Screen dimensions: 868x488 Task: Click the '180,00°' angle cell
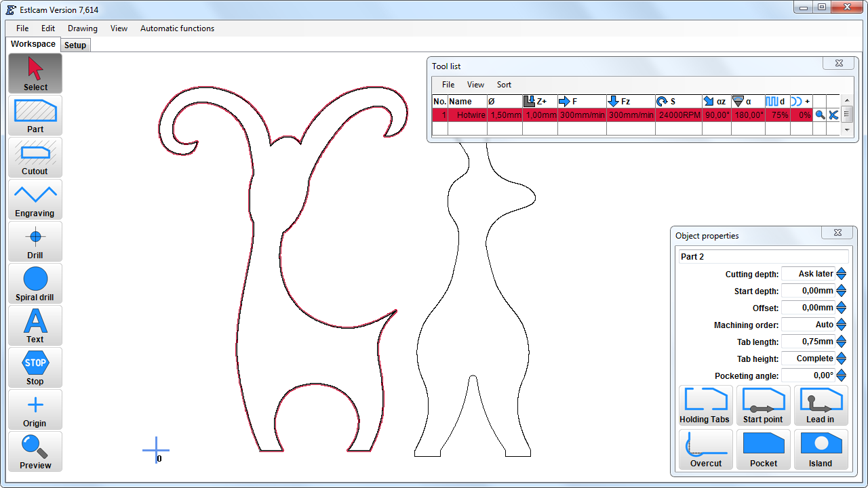pyautogui.click(x=748, y=115)
